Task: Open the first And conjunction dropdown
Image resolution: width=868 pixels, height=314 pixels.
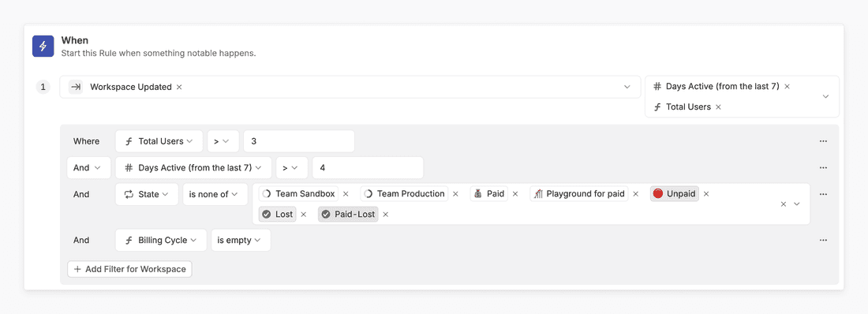Action: 88,168
